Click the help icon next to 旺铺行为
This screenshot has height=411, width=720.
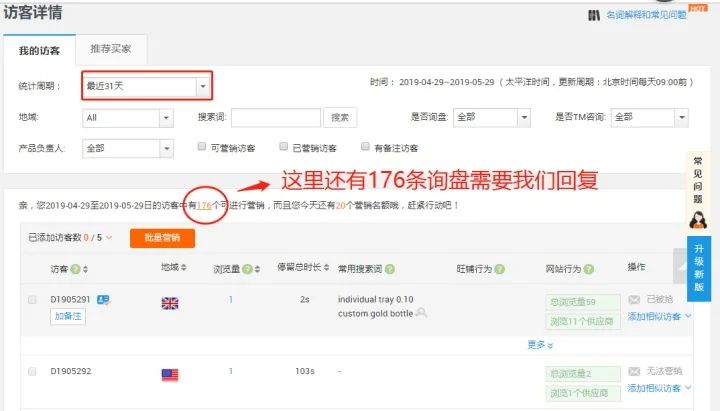[x=500, y=269]
